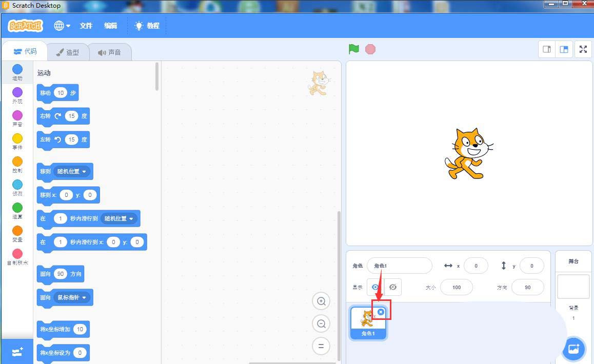Select the 外观 purple category

point(17,95)
